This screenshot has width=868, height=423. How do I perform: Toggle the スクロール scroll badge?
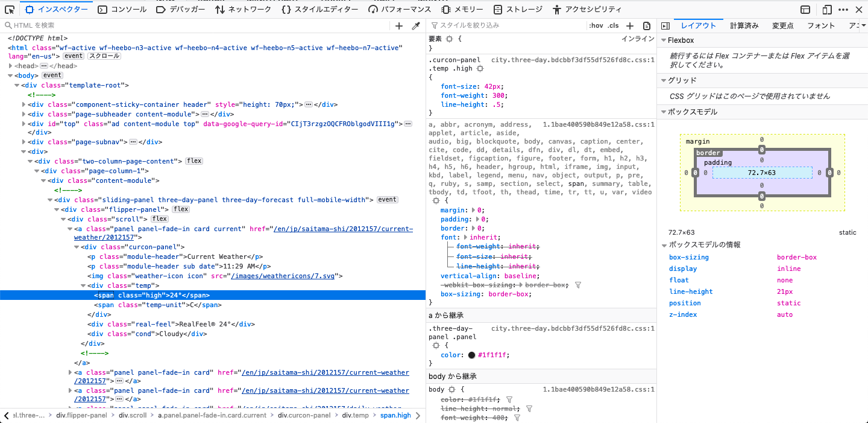(x=104, y=56)
